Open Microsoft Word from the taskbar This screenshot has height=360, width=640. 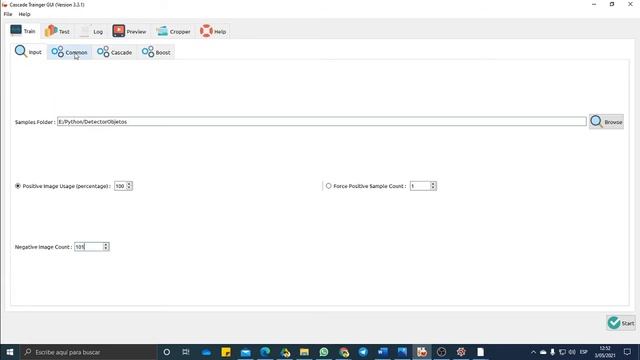tap(382, 352)
